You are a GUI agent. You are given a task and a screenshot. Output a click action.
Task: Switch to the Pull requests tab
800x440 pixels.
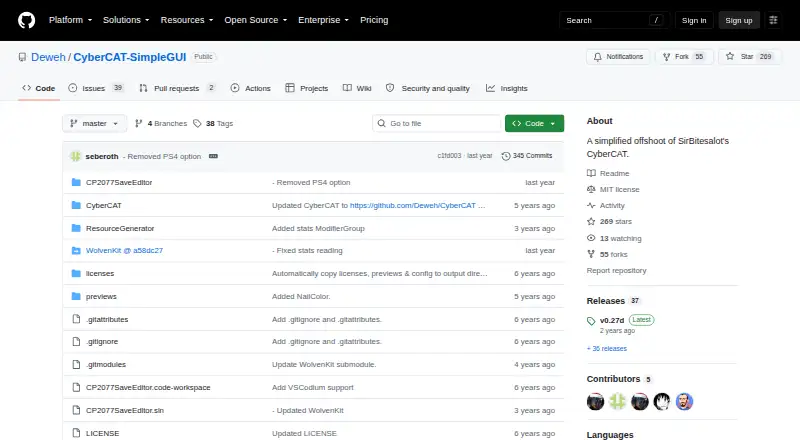[x=177, y=88]
